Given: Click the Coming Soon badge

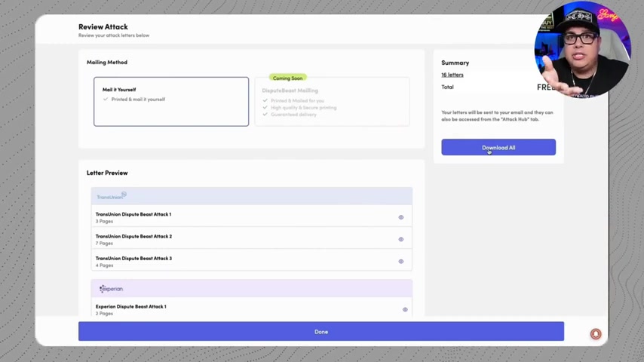Looking at the screenshot, I should 287,78.
